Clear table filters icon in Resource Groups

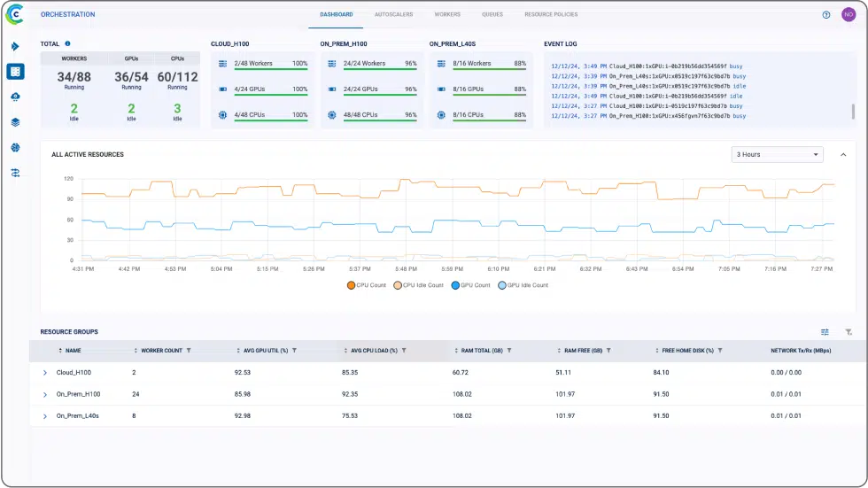pos(849,332)
